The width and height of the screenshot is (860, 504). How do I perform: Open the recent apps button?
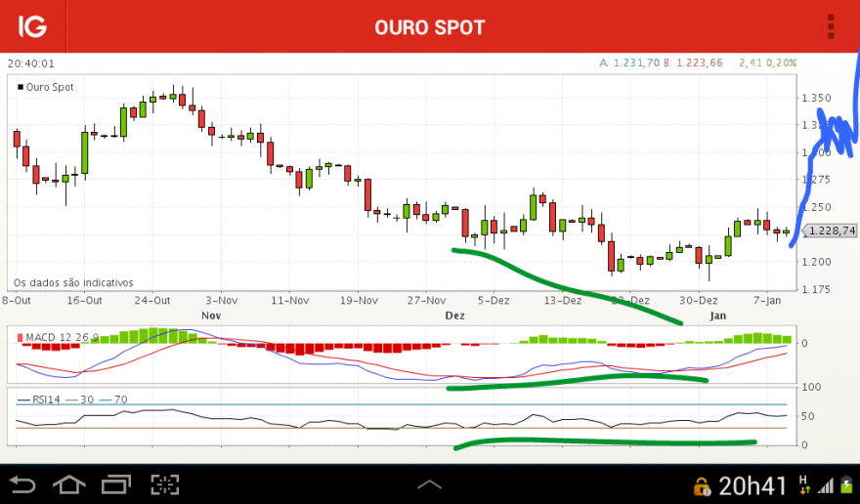(x=116, y=484)
